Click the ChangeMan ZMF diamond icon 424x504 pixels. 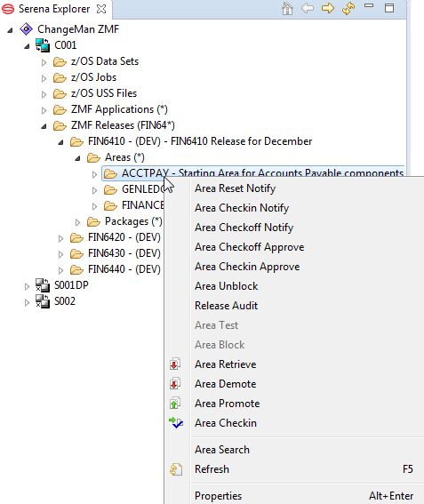coord(26,29)
